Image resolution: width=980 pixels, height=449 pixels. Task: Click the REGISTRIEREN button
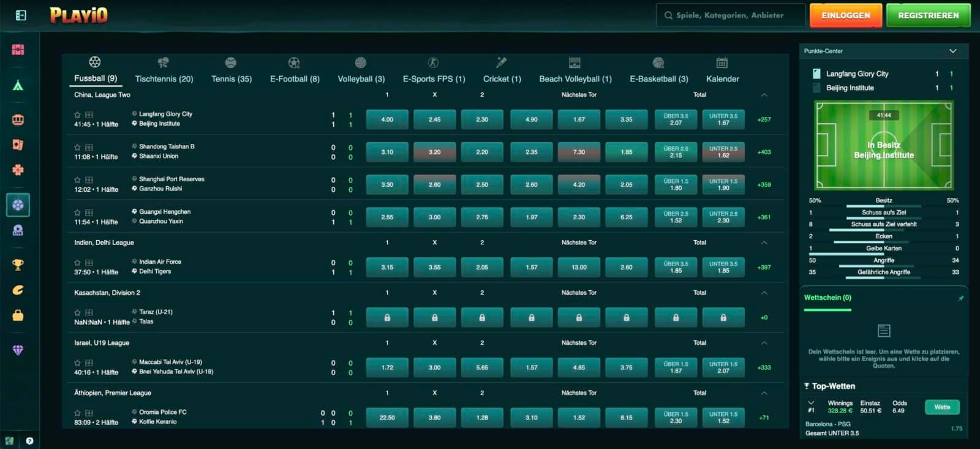[928, 15]
